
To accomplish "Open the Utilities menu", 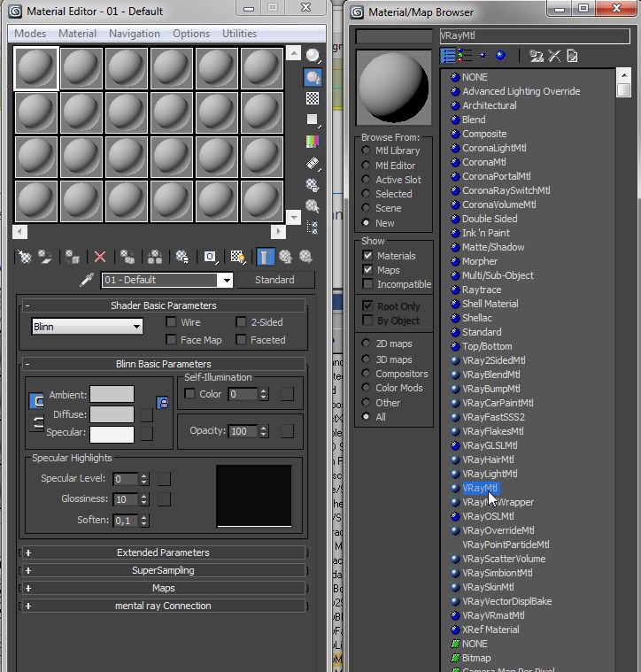I will [x=239, y=34].
